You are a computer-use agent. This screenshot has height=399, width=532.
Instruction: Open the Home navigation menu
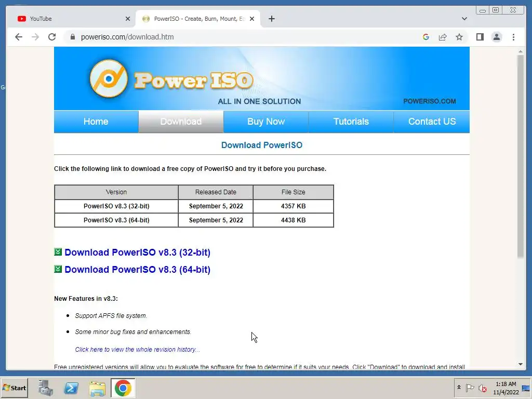click(96, 122)
